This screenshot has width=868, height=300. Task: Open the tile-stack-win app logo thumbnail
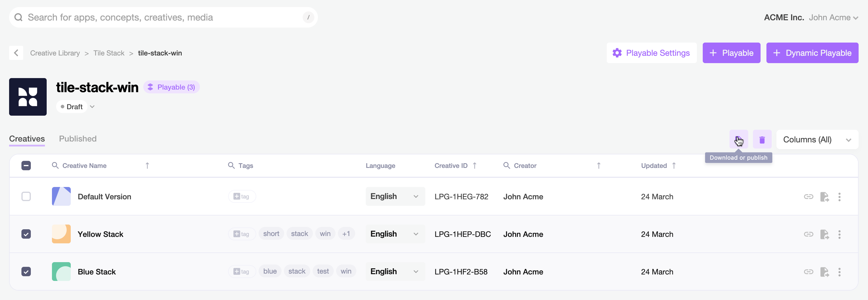coord(28,97)
